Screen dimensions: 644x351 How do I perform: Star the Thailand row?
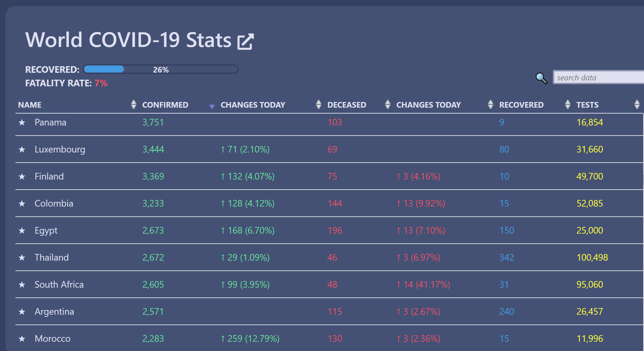[22, 257]
